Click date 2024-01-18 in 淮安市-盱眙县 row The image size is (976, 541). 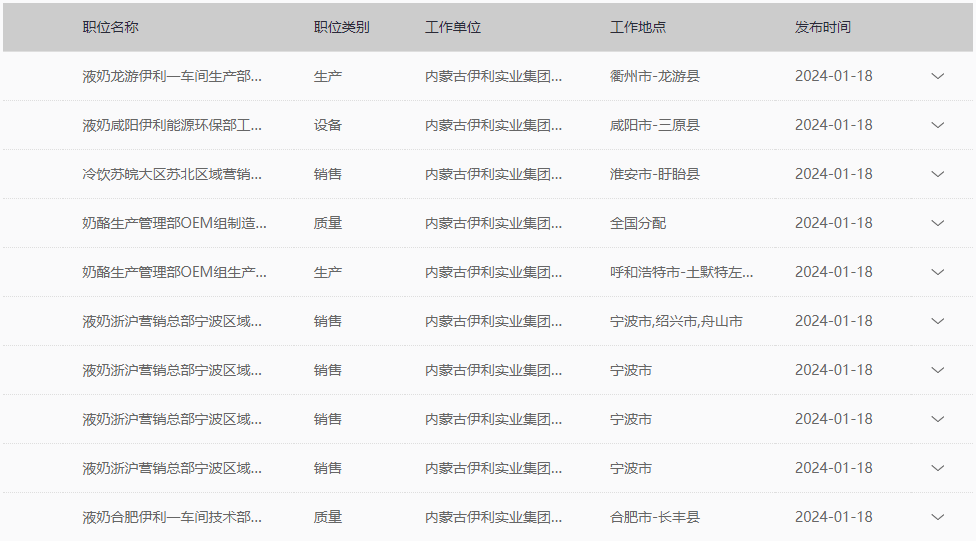tap(833, 174)
